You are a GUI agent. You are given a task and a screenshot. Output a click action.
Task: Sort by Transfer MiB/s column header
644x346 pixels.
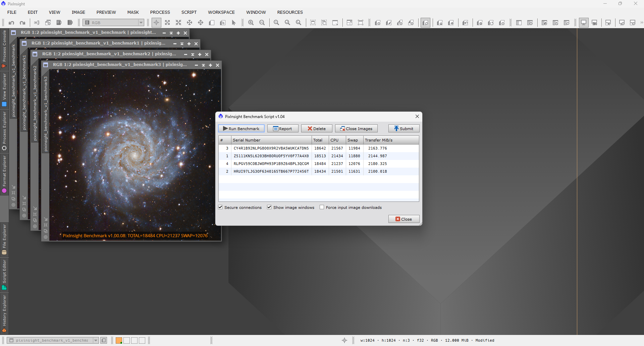coord(391,140)
